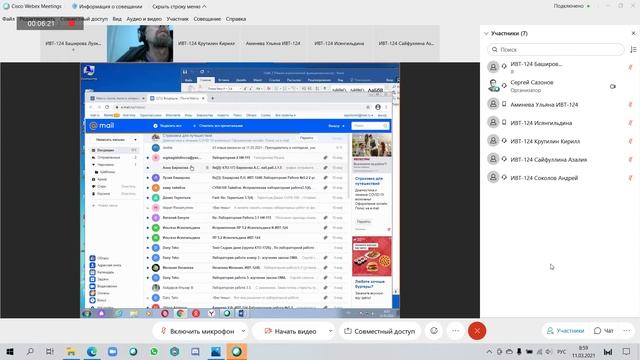
Task: Click Сергей Сазонов avatar in participants list
Action: pyautogui.click(x=493, y=85)
